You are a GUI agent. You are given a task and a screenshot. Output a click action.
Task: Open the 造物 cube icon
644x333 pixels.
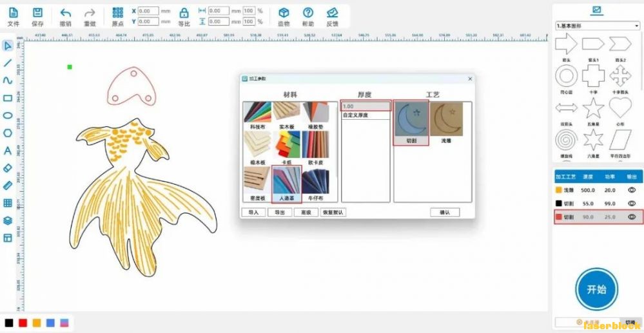[x=284, y=13]
